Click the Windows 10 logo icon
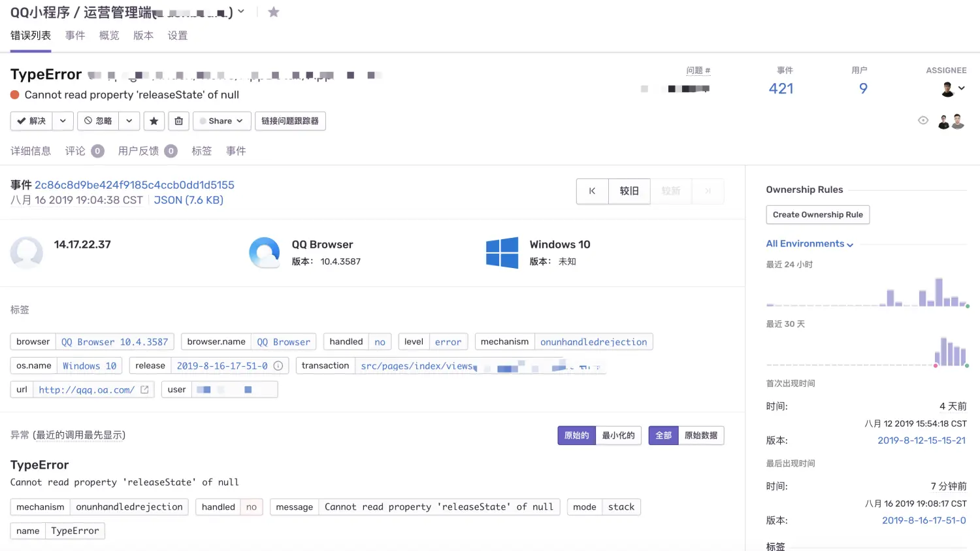This screenshot has height=551, width=980. pyautogui.click(x=502, y=252)
